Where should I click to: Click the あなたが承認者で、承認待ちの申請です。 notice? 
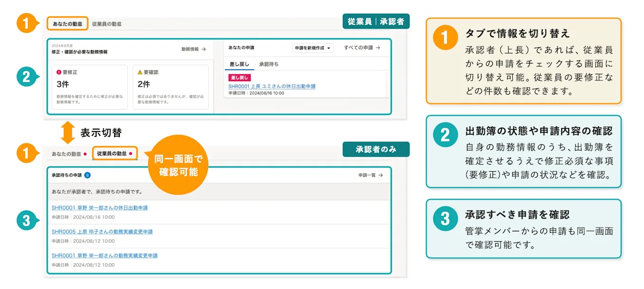pos(97,192)
